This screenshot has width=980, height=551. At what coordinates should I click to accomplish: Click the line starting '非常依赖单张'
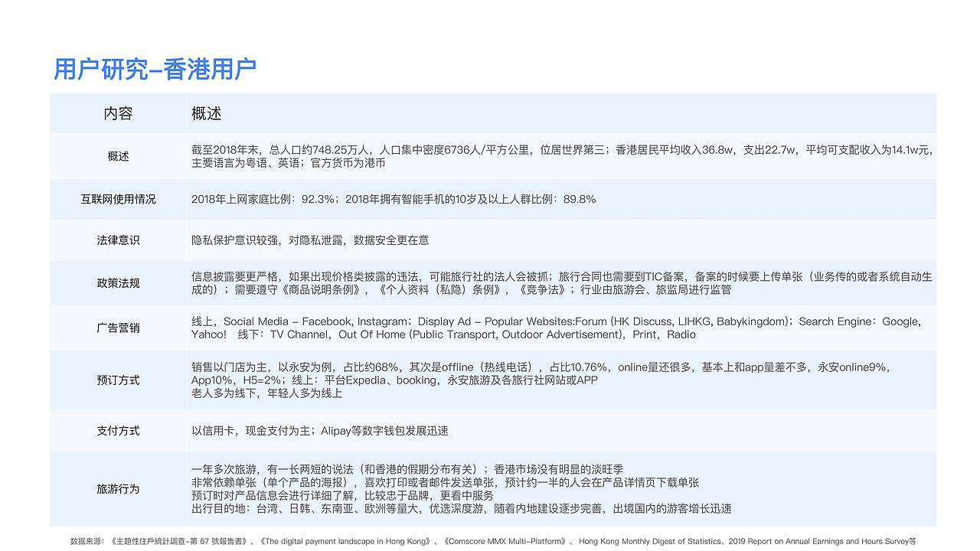click(446, 482)
